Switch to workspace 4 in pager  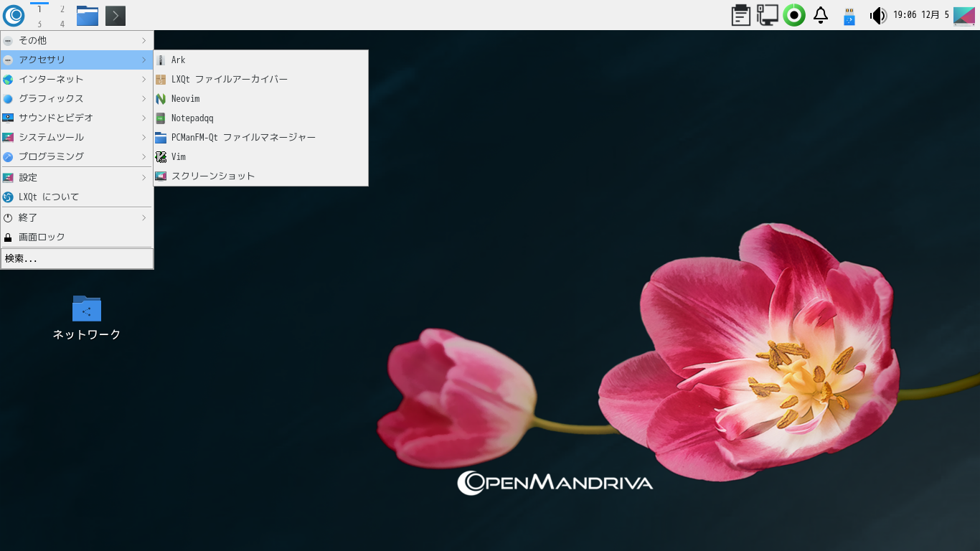pyautogui.click(x=62, y=23)
